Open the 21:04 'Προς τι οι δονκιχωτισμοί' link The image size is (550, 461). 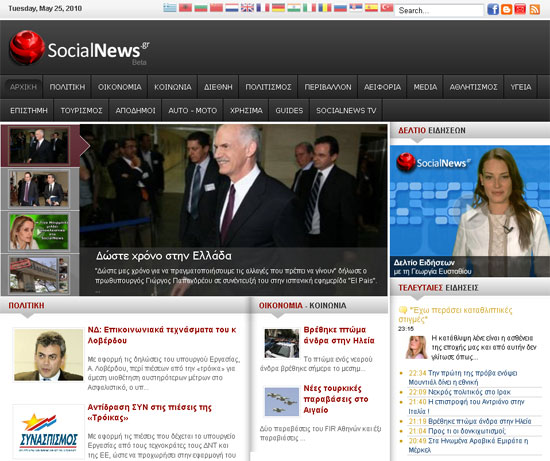457,431
